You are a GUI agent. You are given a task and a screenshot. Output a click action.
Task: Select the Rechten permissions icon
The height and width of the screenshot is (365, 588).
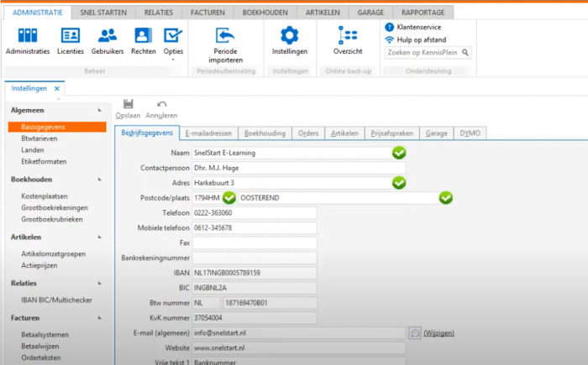143,35
